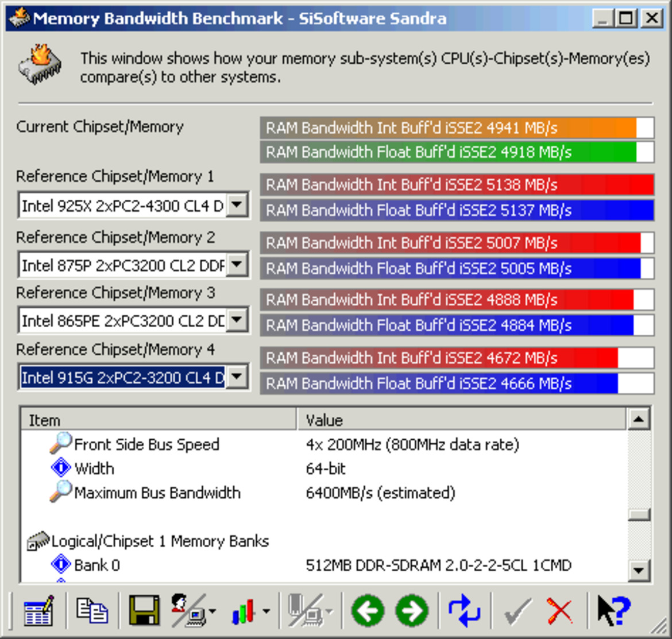This screenshot has width=672, height=639.
Task: Click orange bar Int Buff'd iSSE2 4941 MB/s
Action: click(x=457, y=127)
